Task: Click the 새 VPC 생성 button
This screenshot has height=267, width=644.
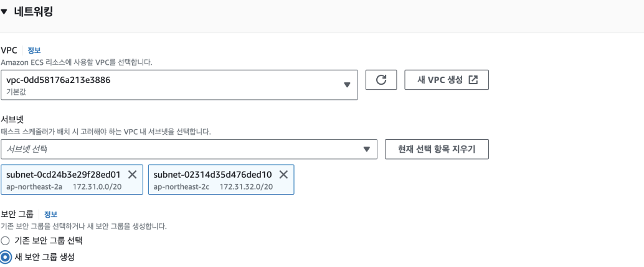Action: pos(447,80)
